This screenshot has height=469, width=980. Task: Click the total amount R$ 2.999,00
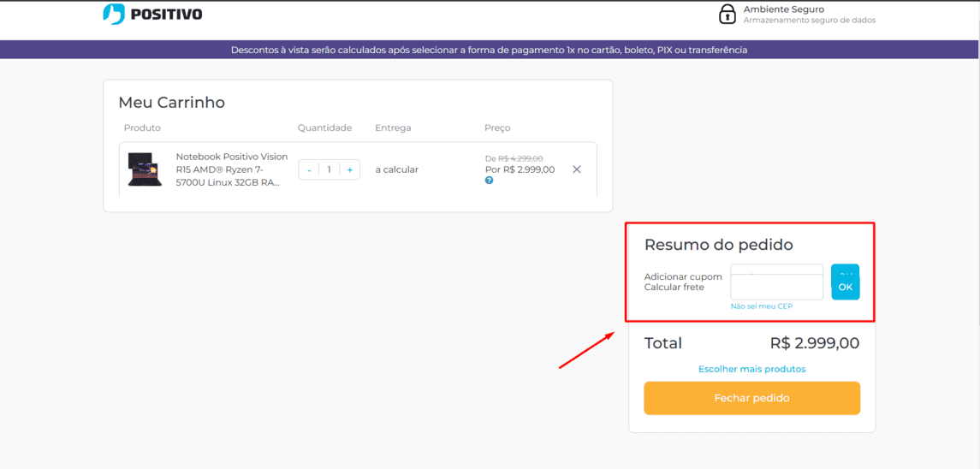coord(815,343)
